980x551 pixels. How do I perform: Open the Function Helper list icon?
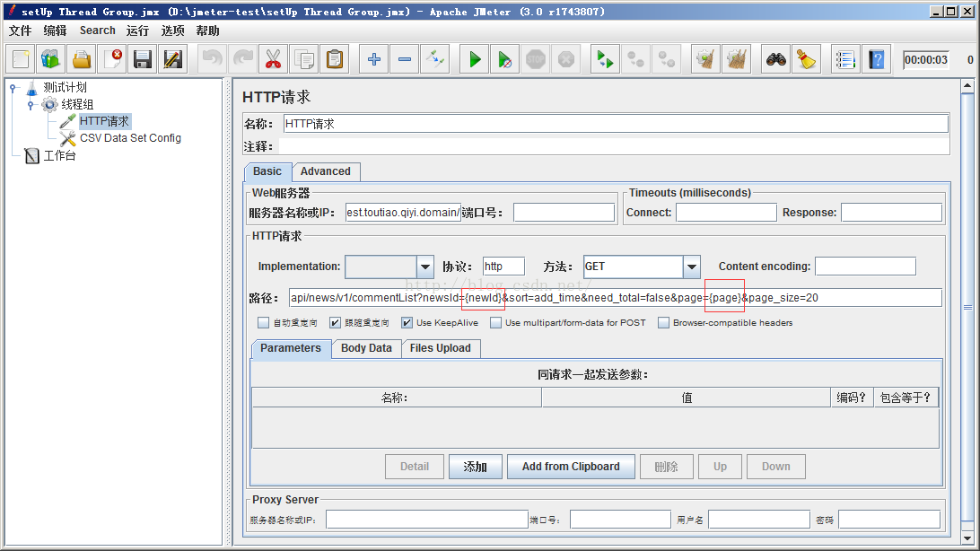pyautogui.click(x=845, y=60)
